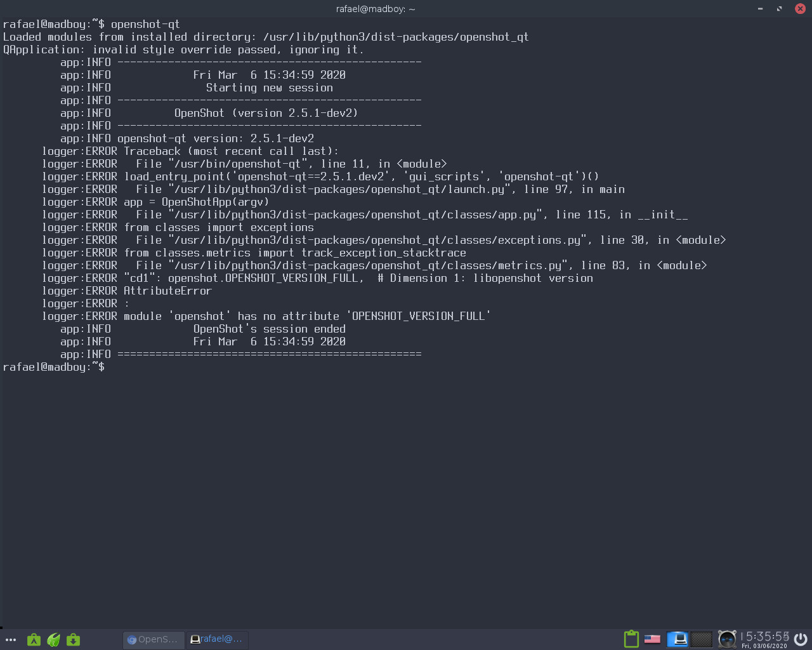Switch to the rafael@… terminal taskbar entry
Screen dimensions: 812x650
[216, 639]
